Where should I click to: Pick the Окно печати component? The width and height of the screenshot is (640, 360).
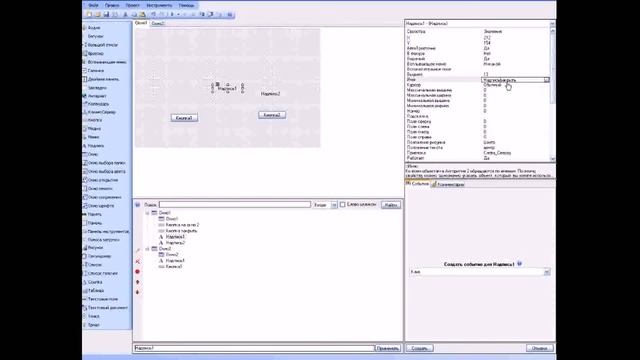pyautogui.click(x=100, y=189)
